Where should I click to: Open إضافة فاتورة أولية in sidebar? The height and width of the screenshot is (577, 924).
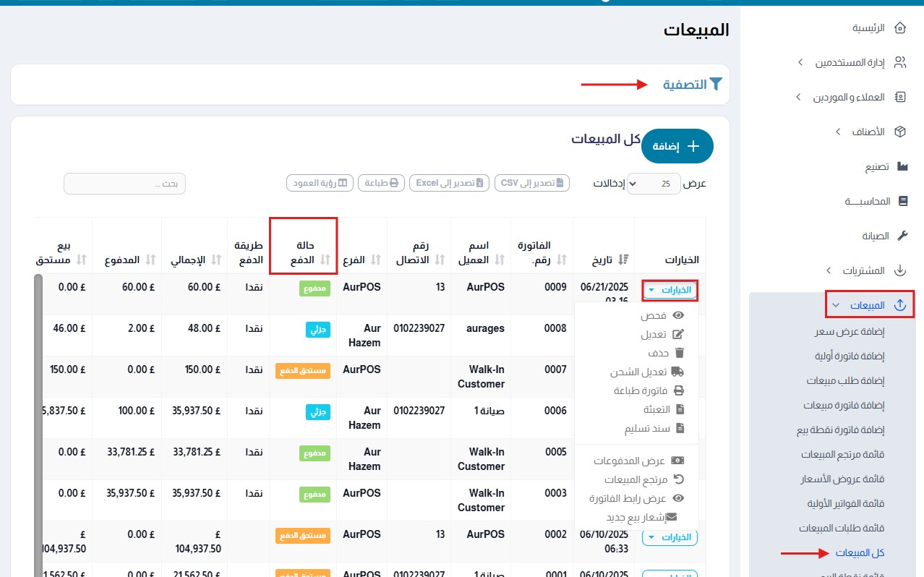tap(850, 356)
